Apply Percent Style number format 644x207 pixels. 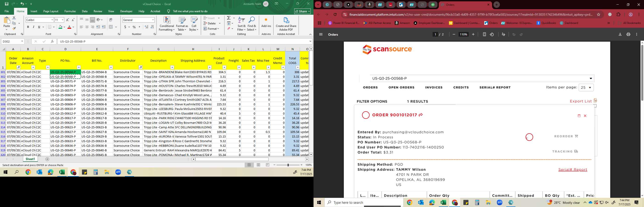point(134,27)
